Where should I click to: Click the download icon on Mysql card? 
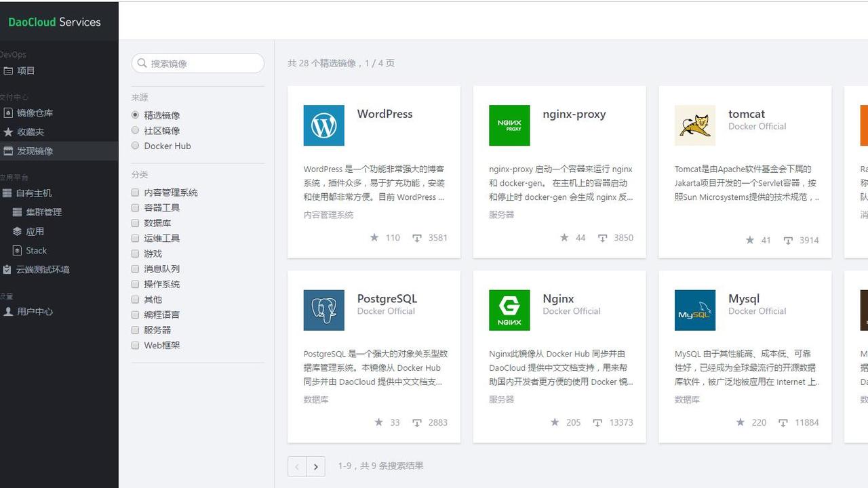point(783,423)
